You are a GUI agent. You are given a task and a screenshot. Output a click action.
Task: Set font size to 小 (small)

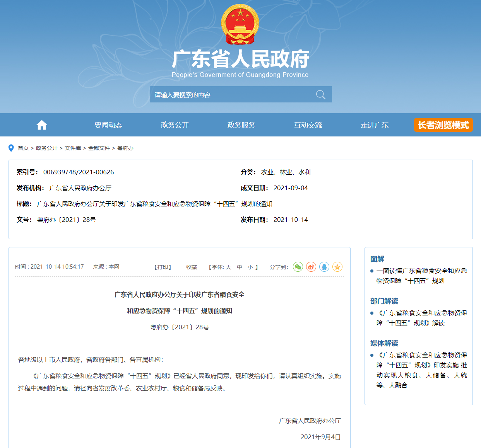click(x=250, y=267)
